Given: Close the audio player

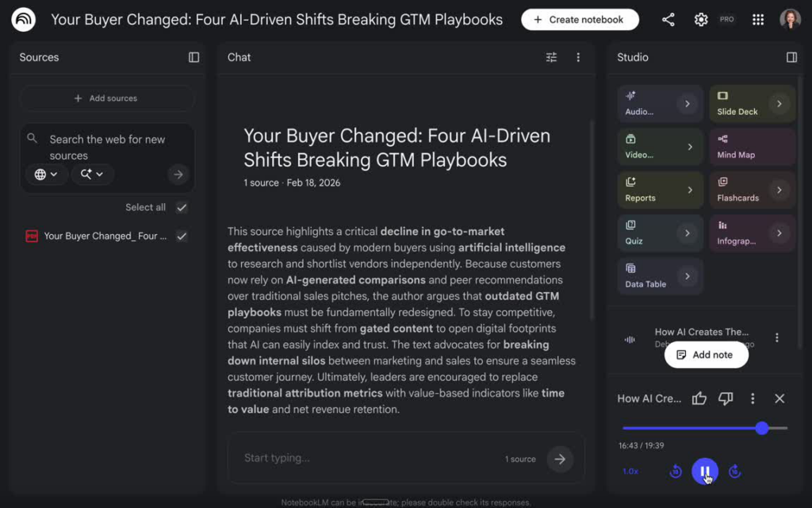Looking at the screenshot, I should [779, 398].
